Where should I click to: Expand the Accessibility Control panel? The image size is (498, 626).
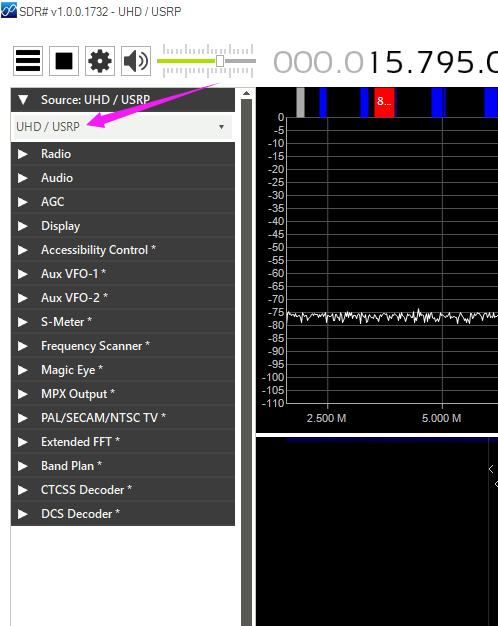pyautogui.click(x=123, y=250)
